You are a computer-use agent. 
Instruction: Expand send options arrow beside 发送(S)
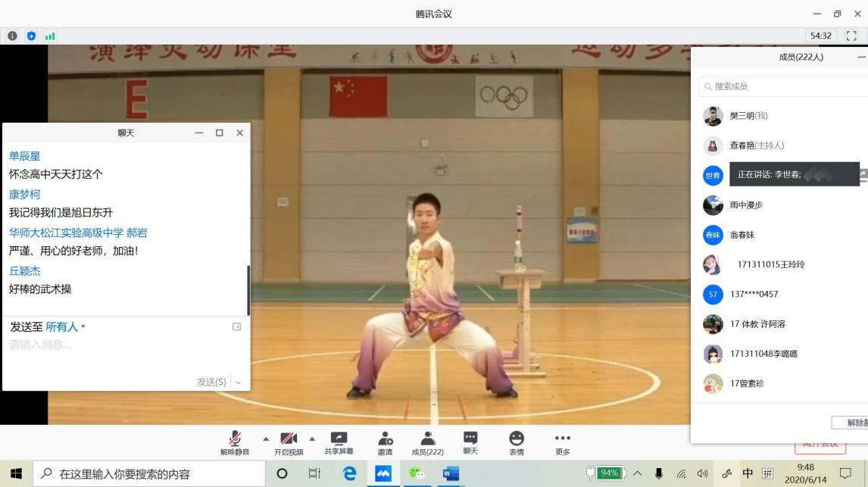tap(238, 382)
